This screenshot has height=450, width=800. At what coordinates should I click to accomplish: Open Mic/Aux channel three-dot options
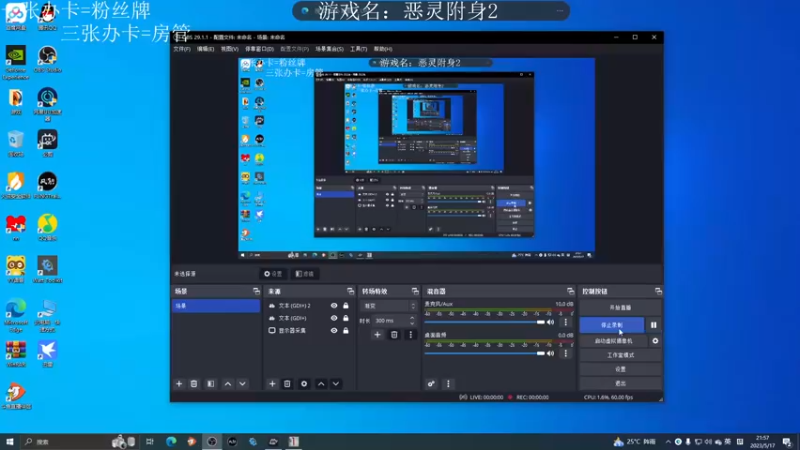[565, 322]
